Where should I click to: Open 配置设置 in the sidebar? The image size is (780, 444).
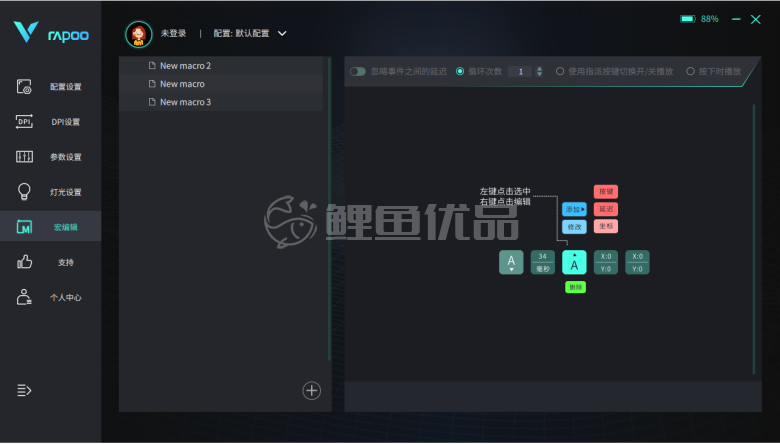click(x=50, y=87)
